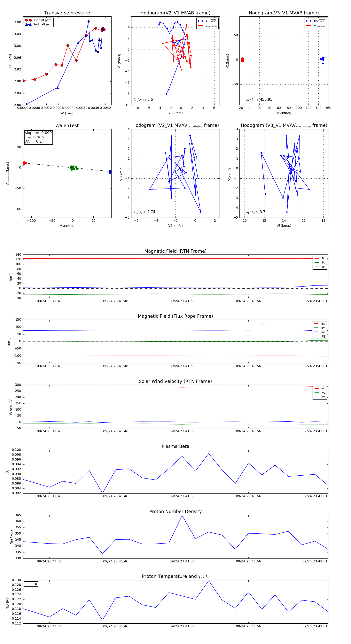Click the density peak in Proton Number Density
Screen dimensions: 351x644
[x=182, y=516]
